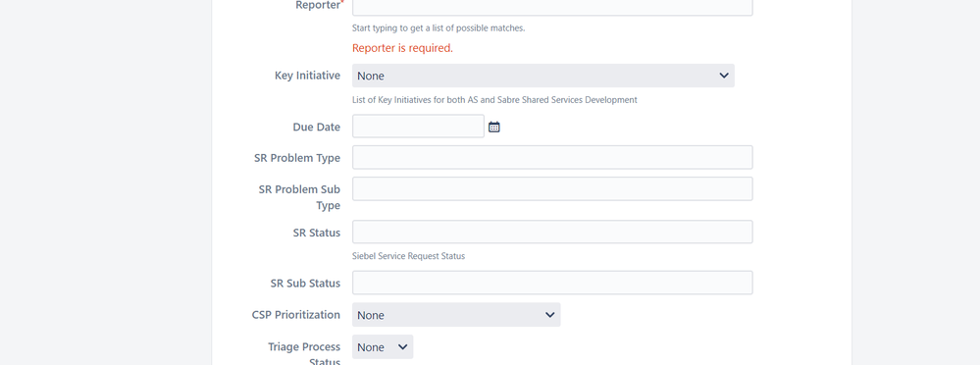Click the Reporter field label
The image size is (980, 365).
click(319, 5)
